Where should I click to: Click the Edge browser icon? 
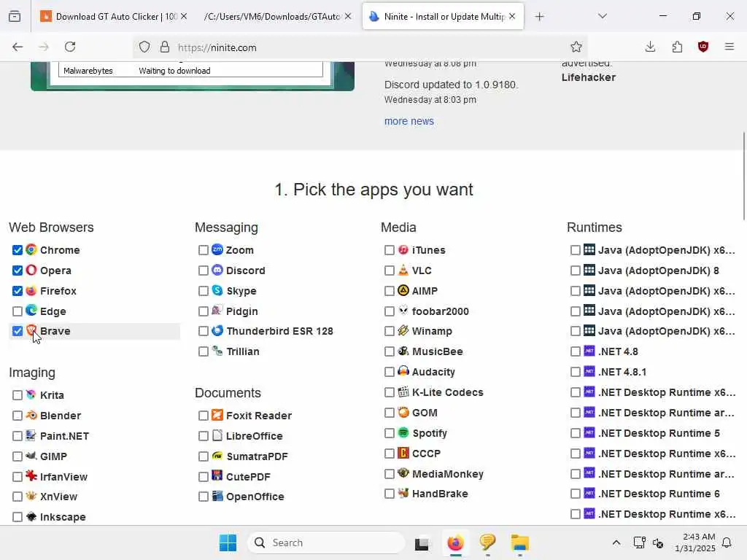click(x=31, y=311)
